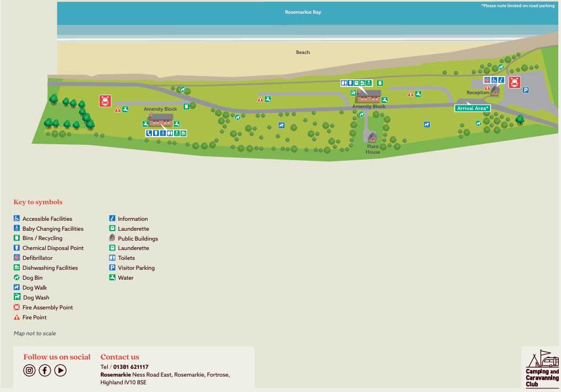This screenshot has width=561, height=392.
Task: Click the Visitor Parking icon on the map
Action: pos(526,90)
